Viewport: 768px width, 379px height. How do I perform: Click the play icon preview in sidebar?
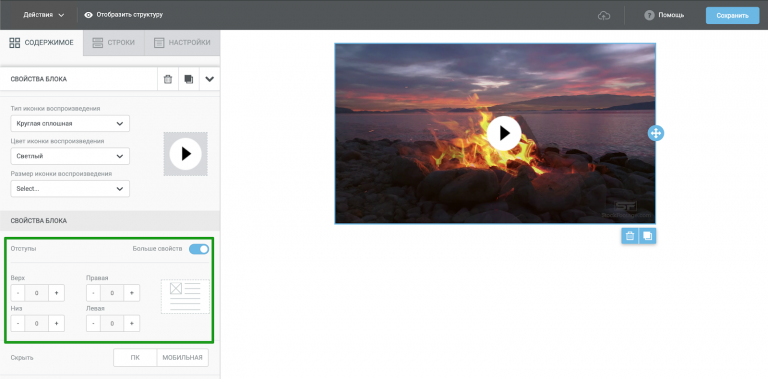pos(186,154)
